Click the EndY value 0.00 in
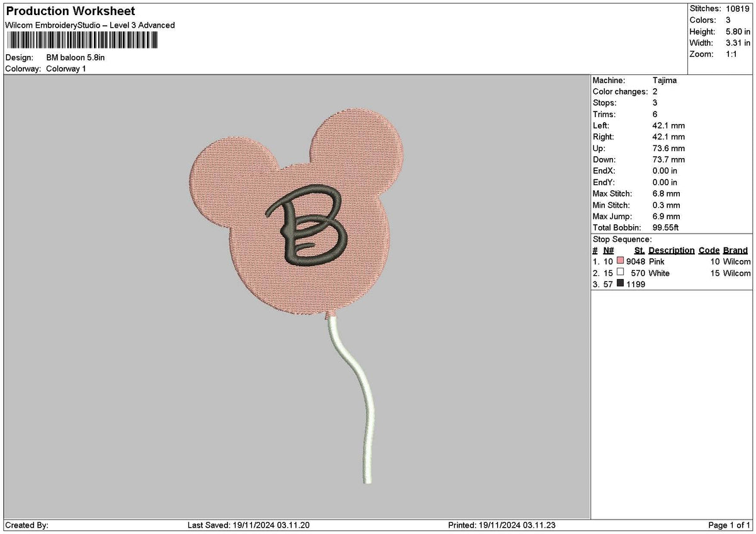Screen dimensions: 756x534 [665, 183]
